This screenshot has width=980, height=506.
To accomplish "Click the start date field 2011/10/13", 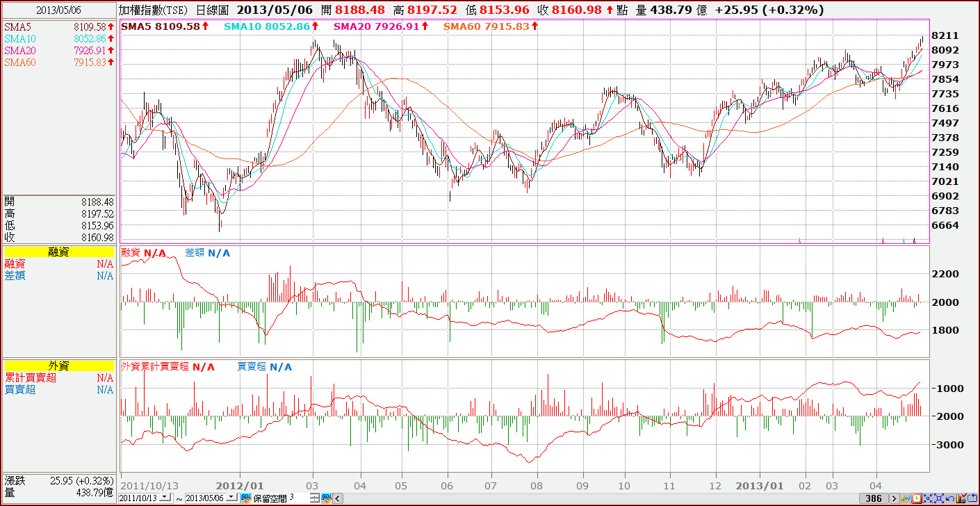I will click(138, 498).
